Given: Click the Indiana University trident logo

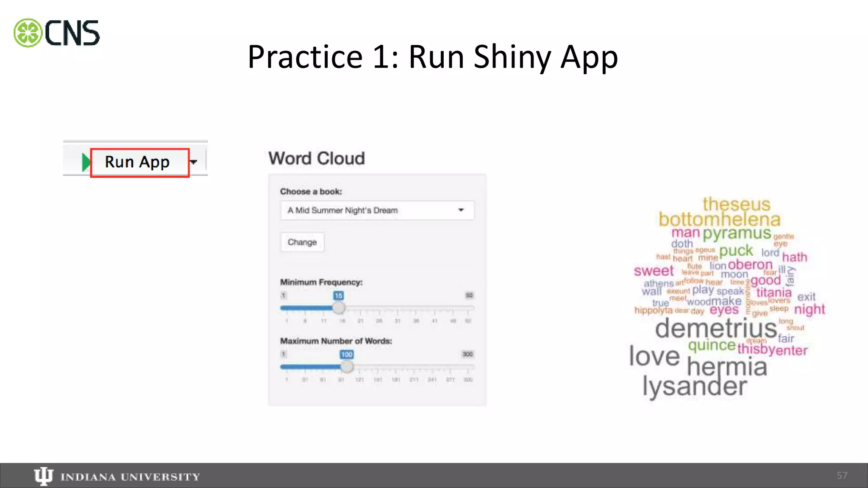Looking at the screenshot, I should pyautogui.click(x=43, y=476).
